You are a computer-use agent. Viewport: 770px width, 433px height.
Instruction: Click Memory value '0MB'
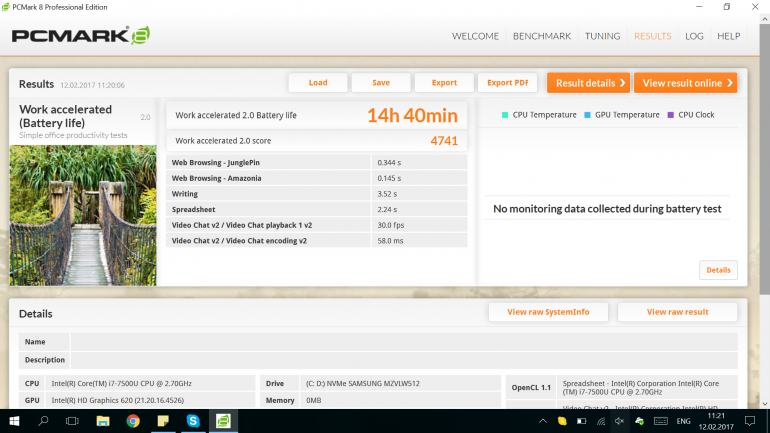coord(313,400)
